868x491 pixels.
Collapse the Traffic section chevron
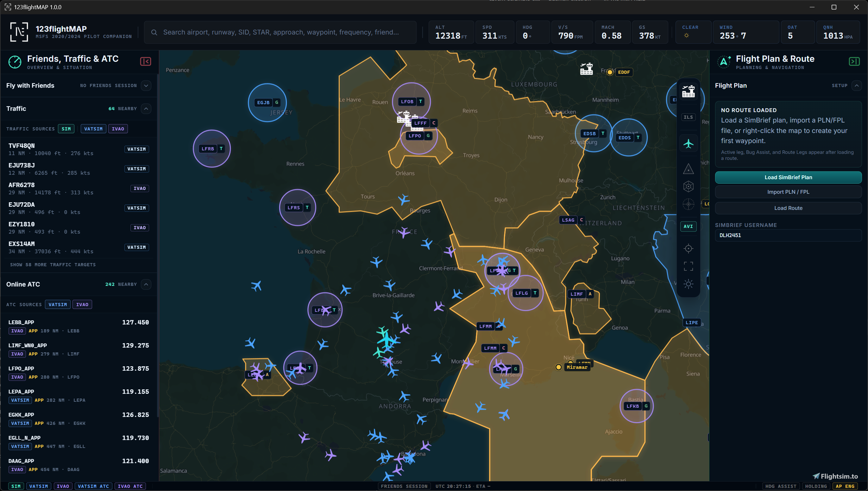point(146,109)
